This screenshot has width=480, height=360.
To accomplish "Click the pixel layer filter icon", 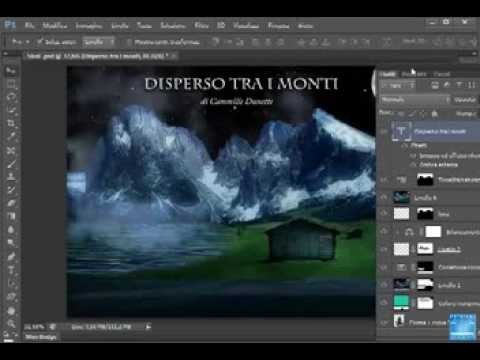I will point(435,85).
